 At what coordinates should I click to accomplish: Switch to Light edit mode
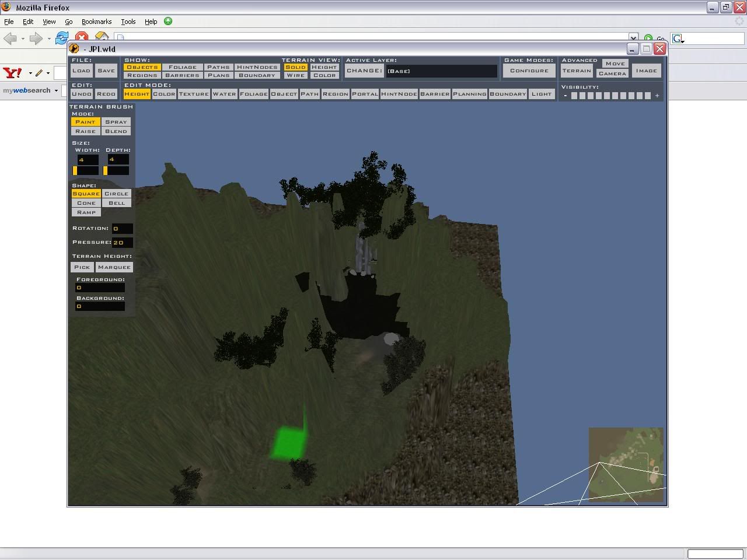[542, 94]
